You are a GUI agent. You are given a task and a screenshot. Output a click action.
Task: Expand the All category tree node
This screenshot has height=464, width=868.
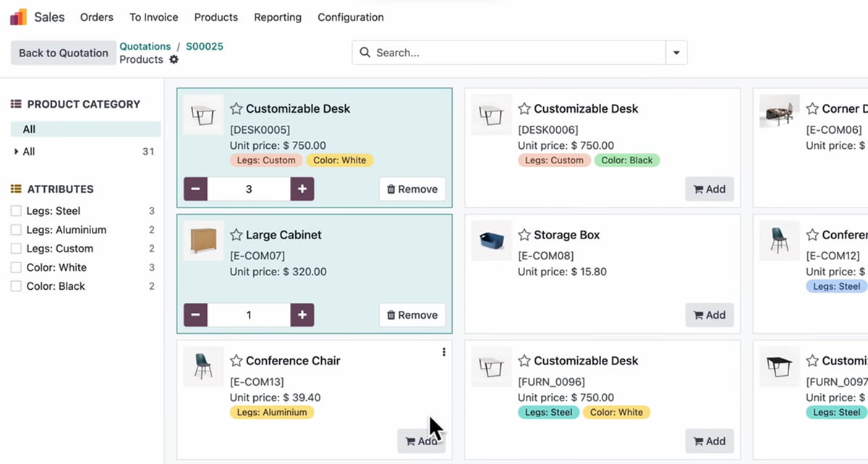(17, 152)
